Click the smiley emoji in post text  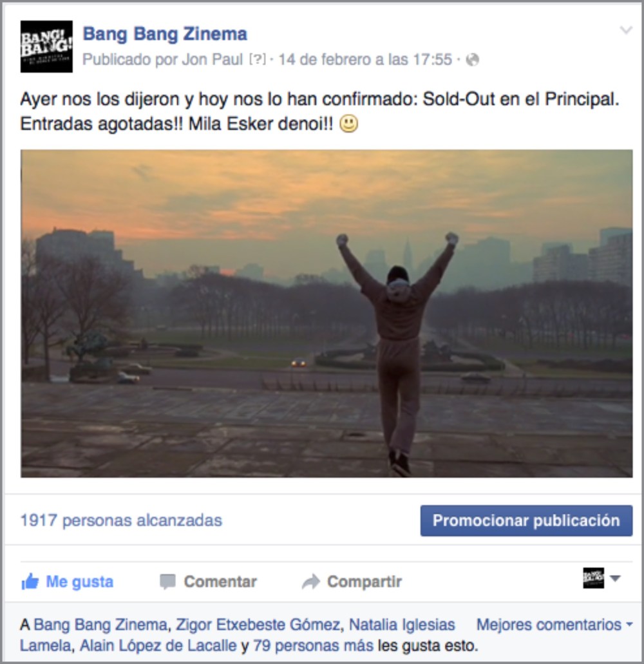point(348,124)
